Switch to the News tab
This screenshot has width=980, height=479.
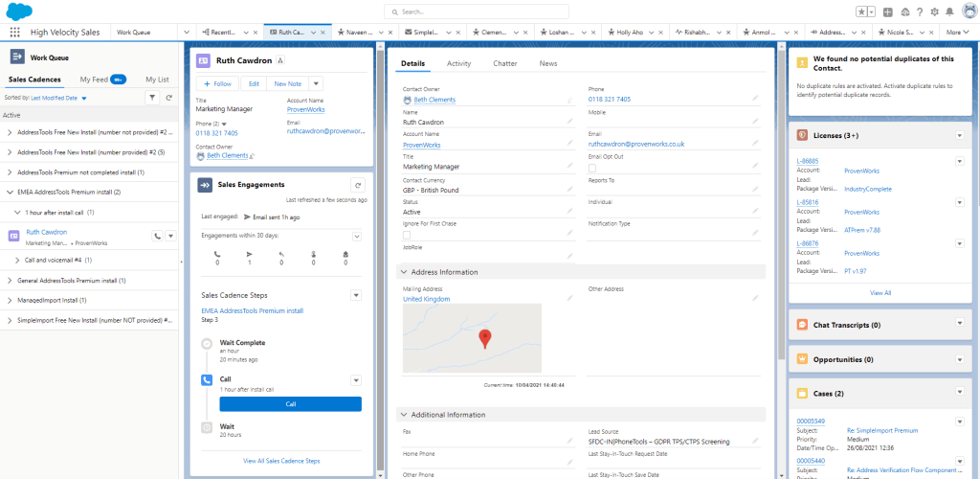(x=548, y=63)
